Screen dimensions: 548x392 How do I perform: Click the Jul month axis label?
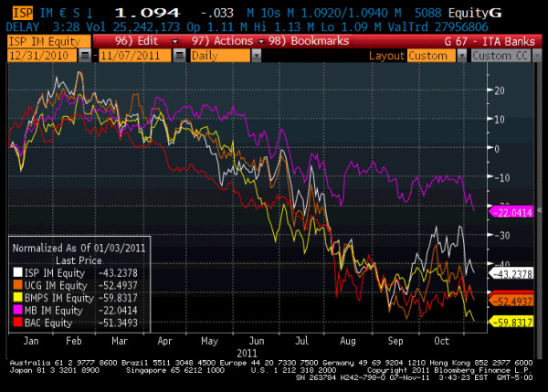[302, 341]
